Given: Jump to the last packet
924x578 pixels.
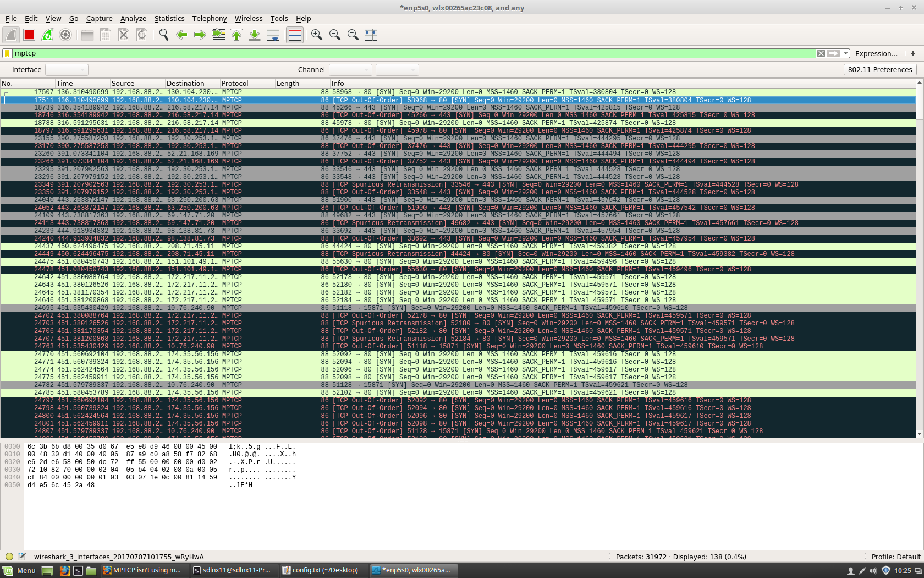Looking at the screenshot, I should point(254,34).
